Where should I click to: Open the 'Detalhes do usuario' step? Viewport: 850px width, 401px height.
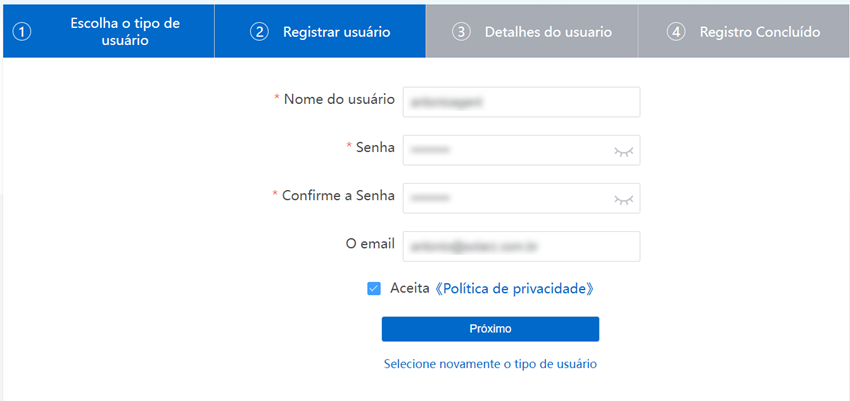click(548, 31)
